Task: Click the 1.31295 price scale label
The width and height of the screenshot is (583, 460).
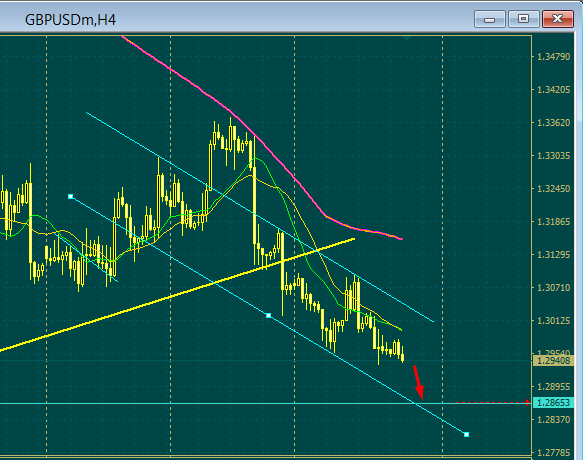Action: pos(554,255)
